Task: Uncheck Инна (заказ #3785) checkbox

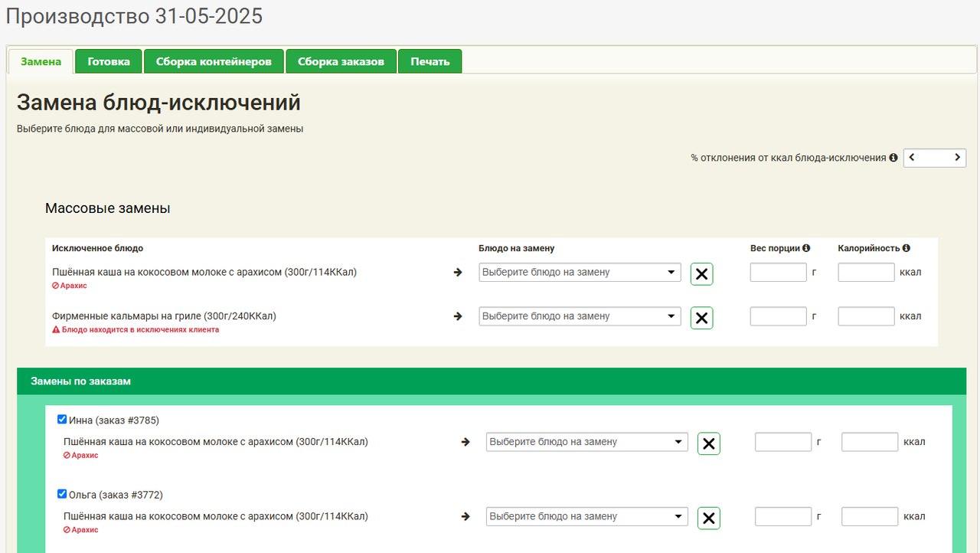Action: [62, 420]
